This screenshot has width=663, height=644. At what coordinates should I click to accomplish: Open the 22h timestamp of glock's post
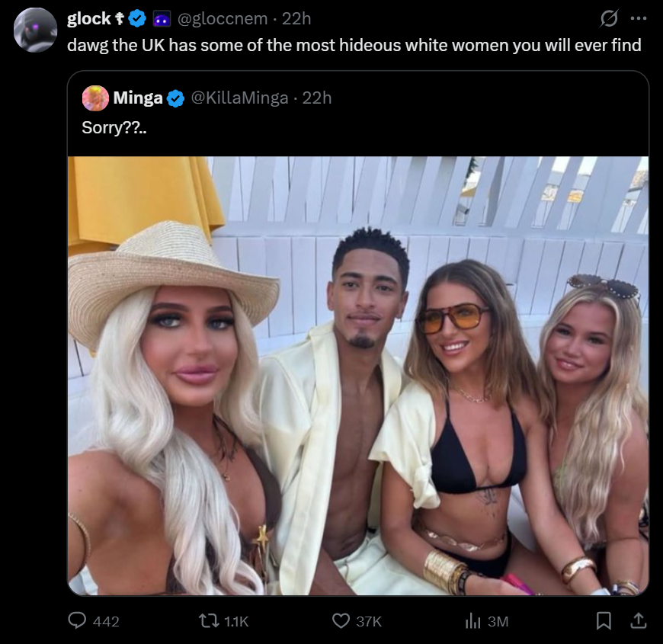296,18
